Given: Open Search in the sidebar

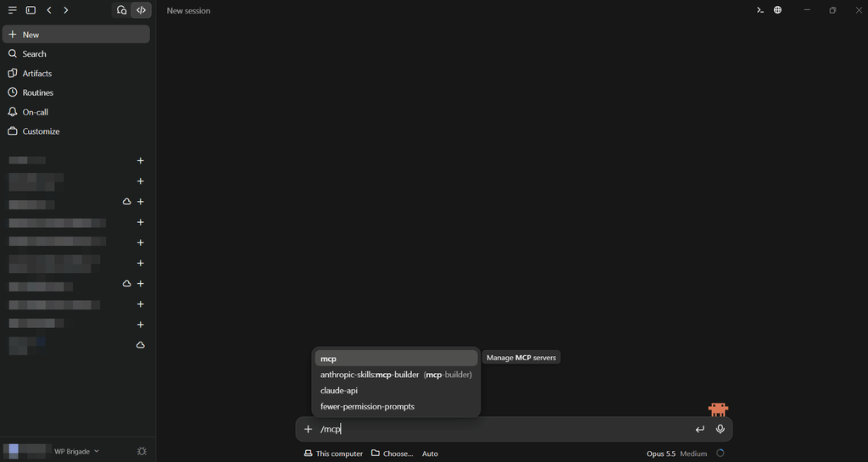Looking at the screenshot, I should [x=76, y=53].
